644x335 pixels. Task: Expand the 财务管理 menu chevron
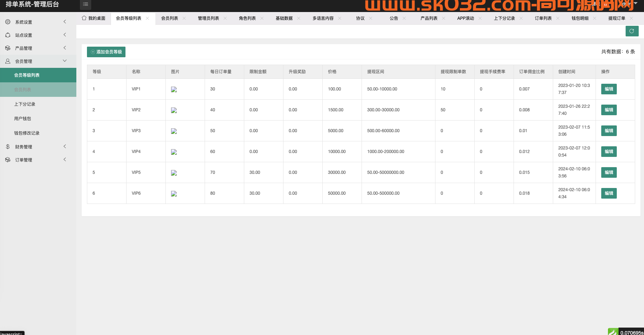[65, 146]
